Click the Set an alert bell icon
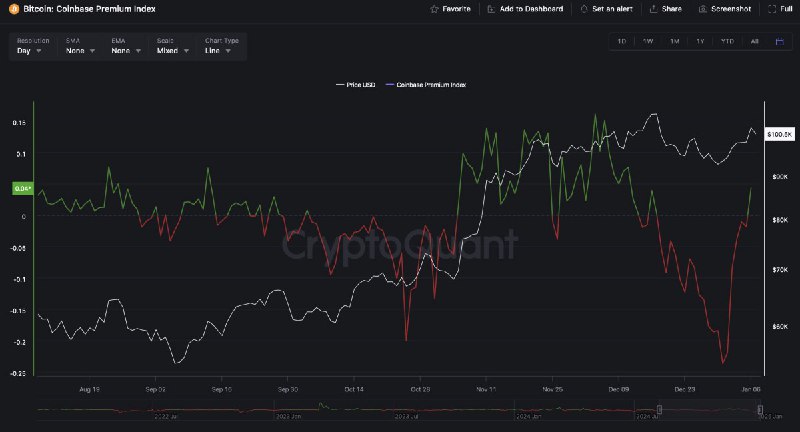 pyautogui.click(x=584, y=9)
